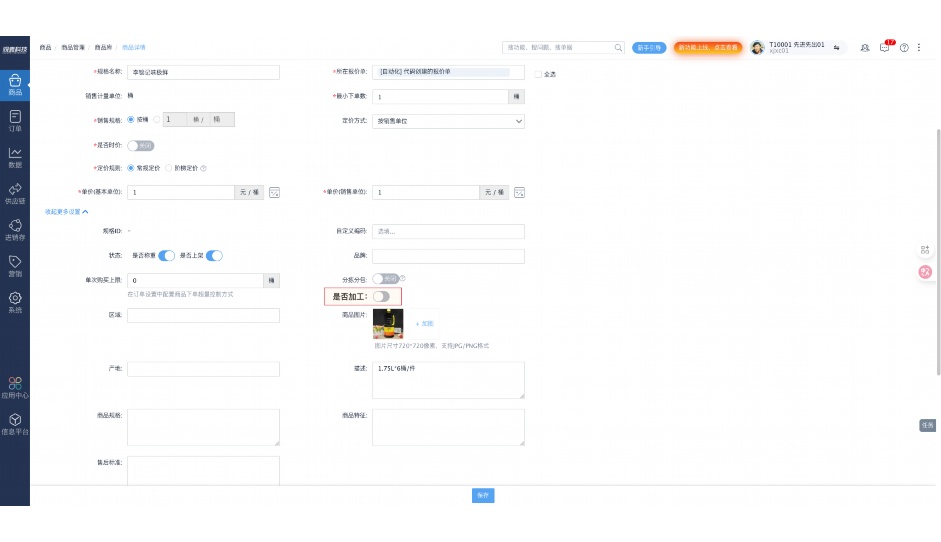Enable the 是否加工 toggle switch
The width and height of the screenshot is (941, 542).
pos(381,297)
